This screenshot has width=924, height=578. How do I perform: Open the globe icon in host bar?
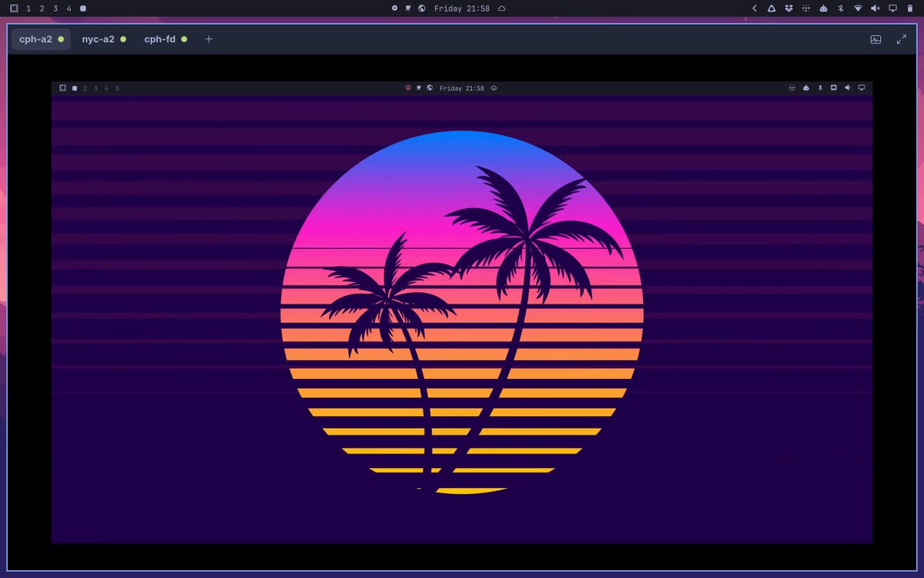point(422,8)
